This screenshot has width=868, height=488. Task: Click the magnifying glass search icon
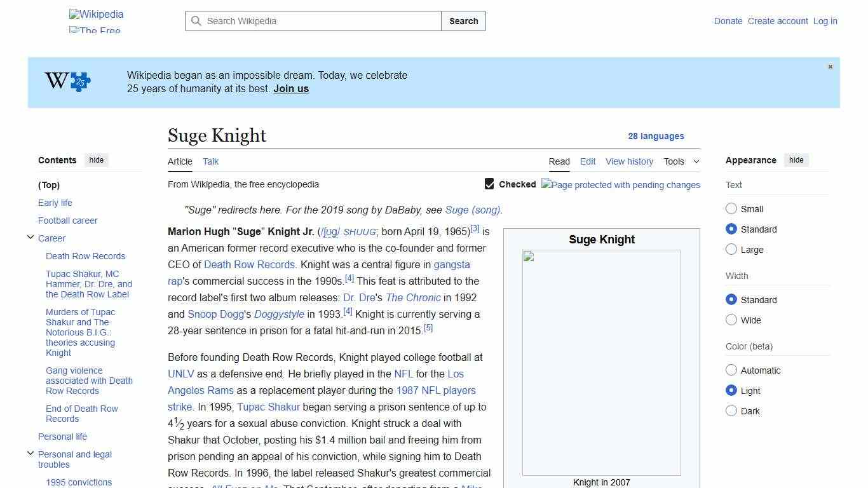tap(197, 21)
